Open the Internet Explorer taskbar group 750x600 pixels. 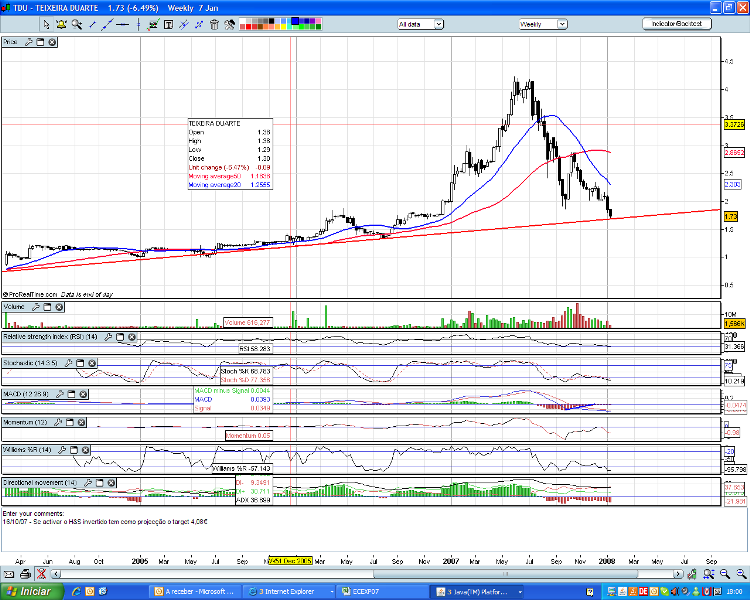pos(290,592)
